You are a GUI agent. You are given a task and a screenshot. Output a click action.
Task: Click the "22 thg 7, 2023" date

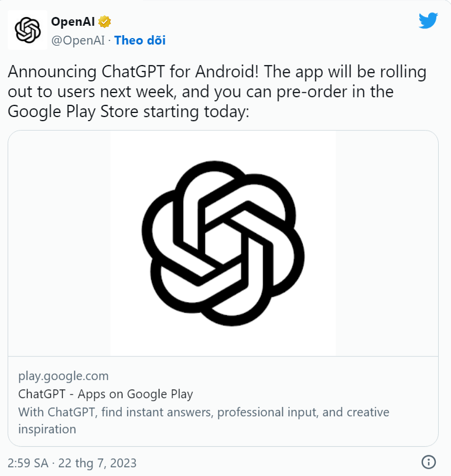pos(97,463)
